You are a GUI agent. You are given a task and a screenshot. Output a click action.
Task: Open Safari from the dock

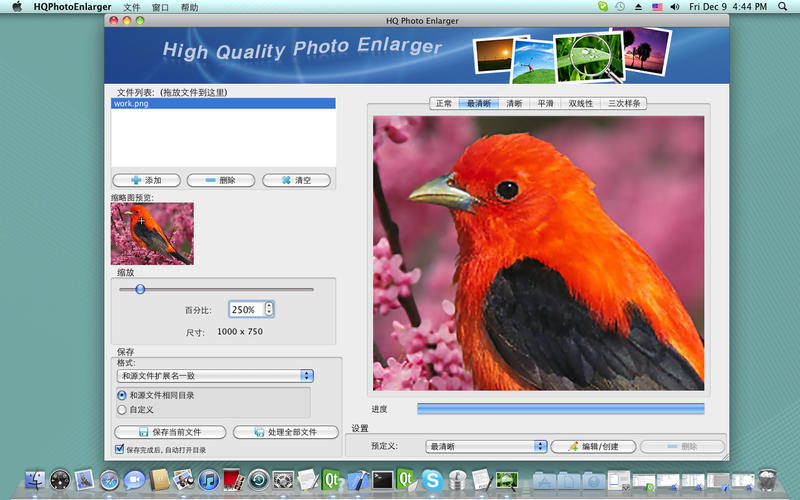[109, 480]
